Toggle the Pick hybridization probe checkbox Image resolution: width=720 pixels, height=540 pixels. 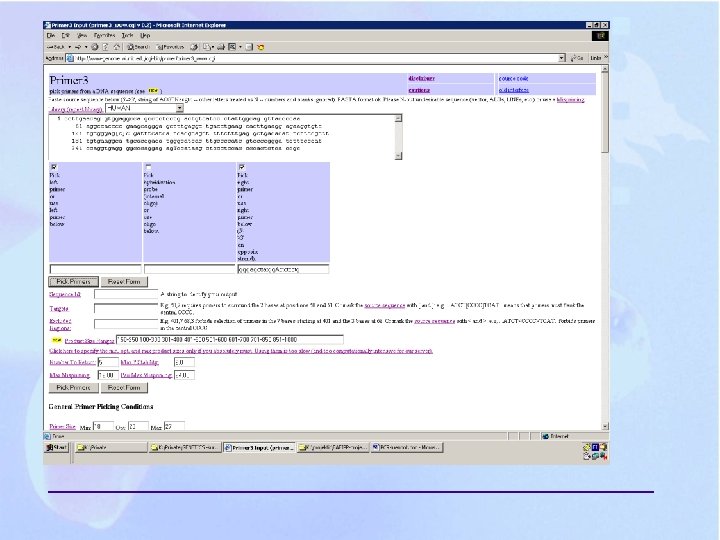pyautogui.click(x=148, y=167)
